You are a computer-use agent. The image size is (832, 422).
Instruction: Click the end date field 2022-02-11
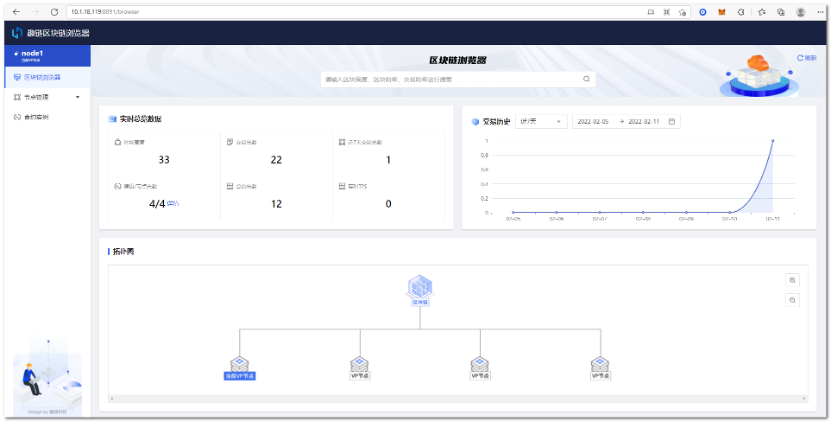pyautogui.click(x=644, y=122)
